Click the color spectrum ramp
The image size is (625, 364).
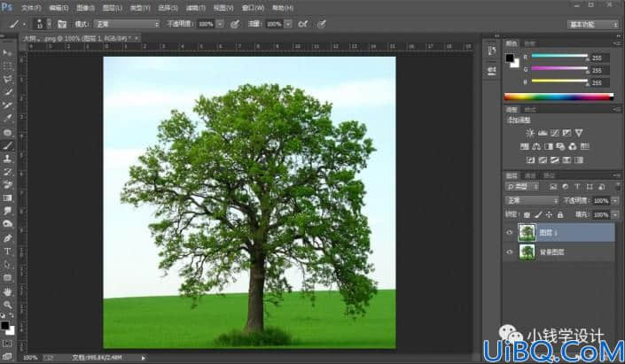(x=559, y=97)
